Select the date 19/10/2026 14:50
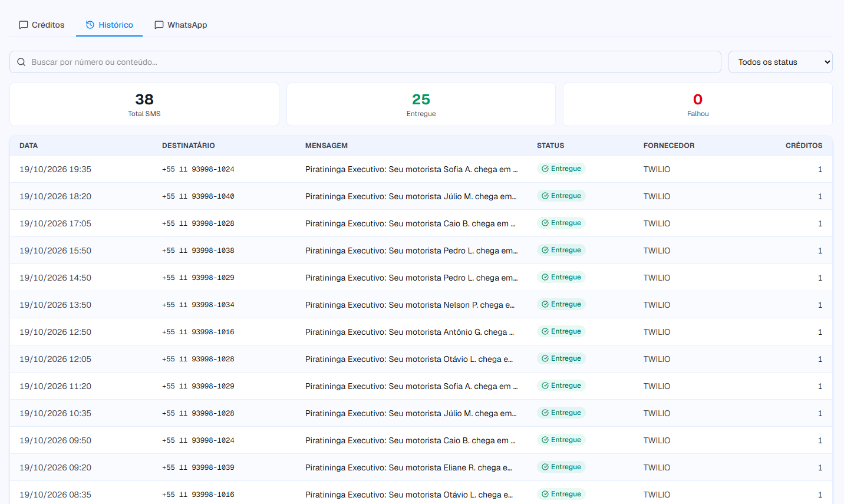 [x=55, y=278]
